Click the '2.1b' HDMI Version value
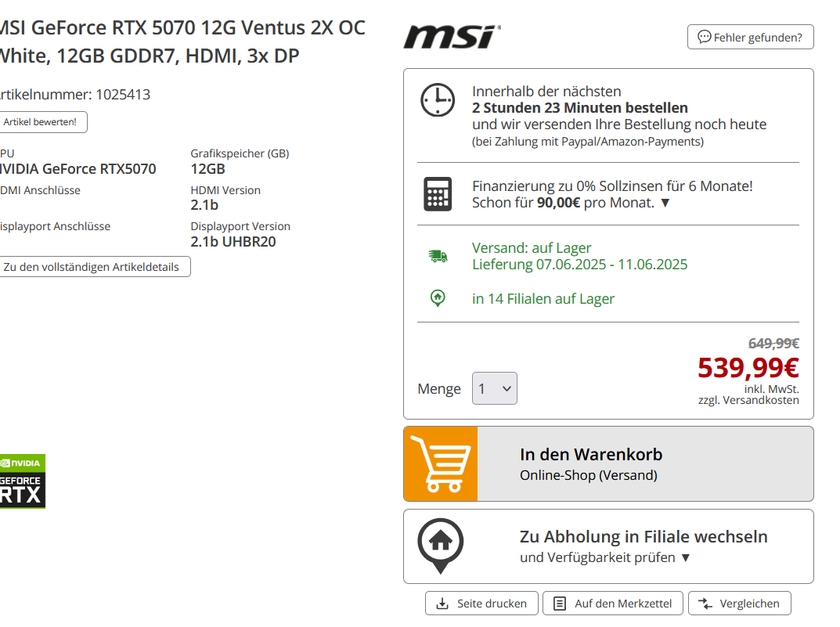This screenshot has height=627, width=840. [204, 205]
